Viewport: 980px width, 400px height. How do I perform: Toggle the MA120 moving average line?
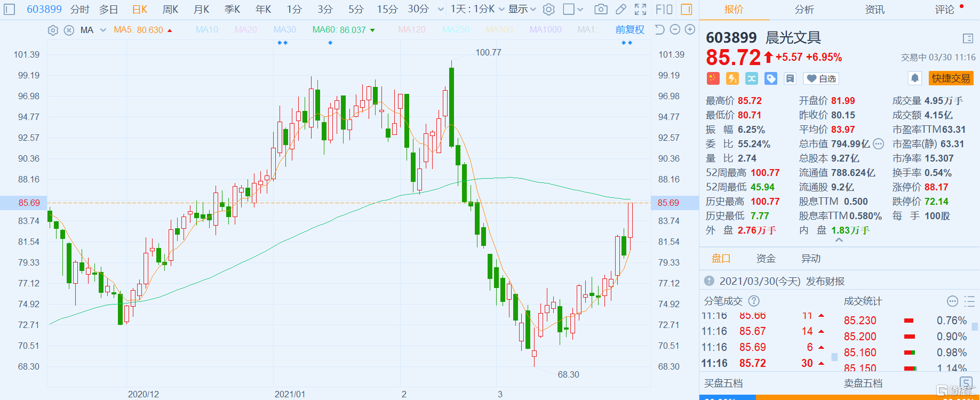(x=413, y=30)
